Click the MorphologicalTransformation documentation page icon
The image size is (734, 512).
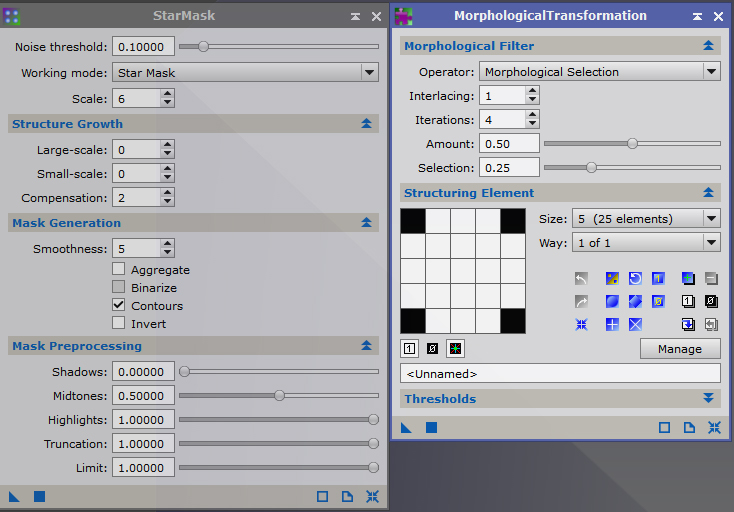689,428
